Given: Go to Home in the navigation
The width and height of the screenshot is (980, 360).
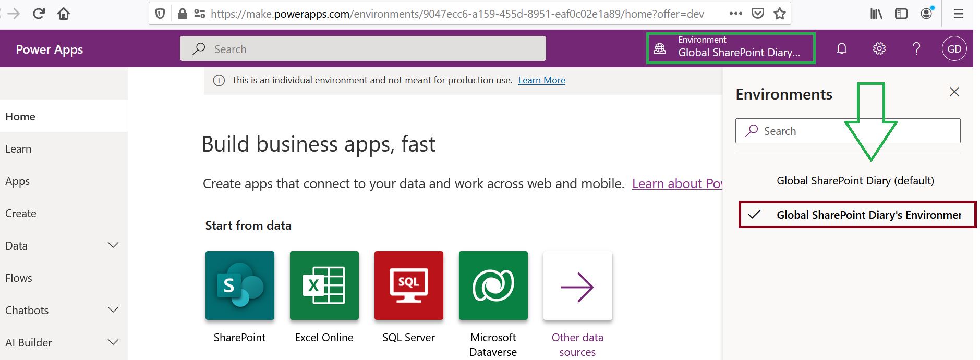Looking at the screenshot, I should pos(64,116).
